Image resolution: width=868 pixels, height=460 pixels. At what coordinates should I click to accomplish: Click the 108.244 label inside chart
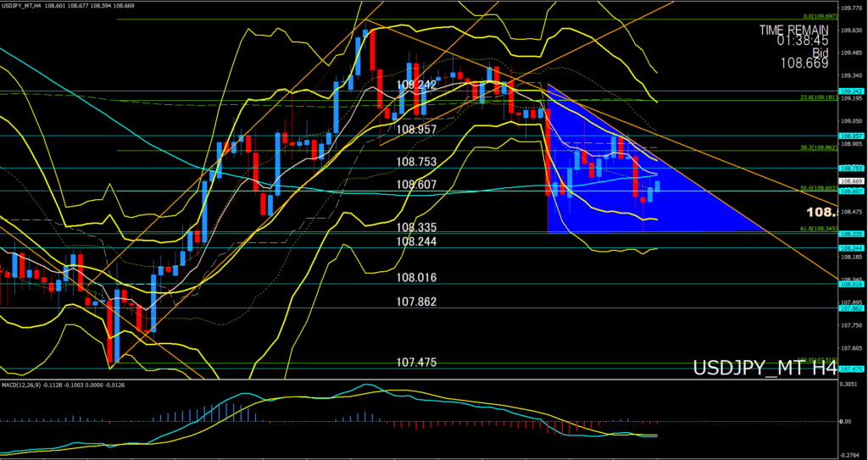pyautogui.click(x=416, y=241)
